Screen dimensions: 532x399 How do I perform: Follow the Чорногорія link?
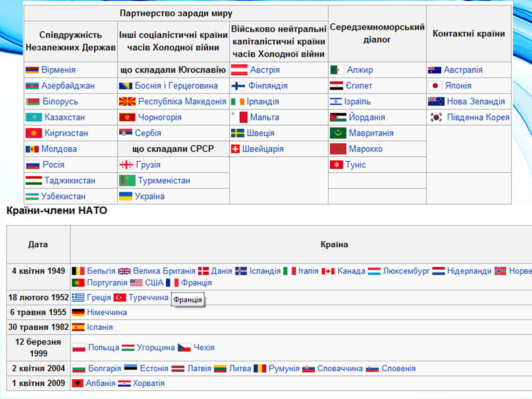(x=160, y=117)
